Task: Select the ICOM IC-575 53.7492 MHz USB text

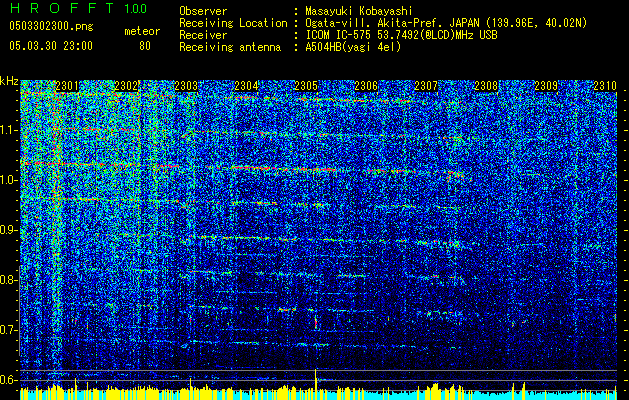Action: (401, 35)
